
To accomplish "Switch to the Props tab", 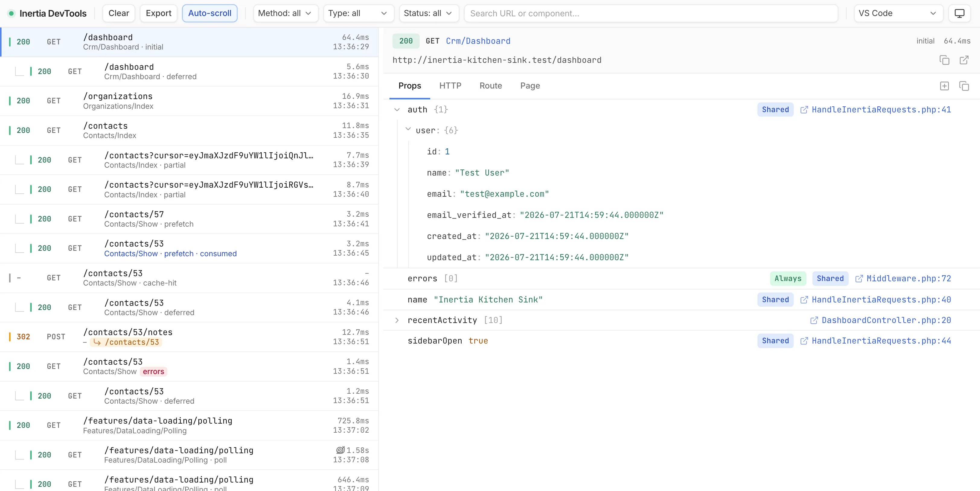I will click(x=410, y=86).
